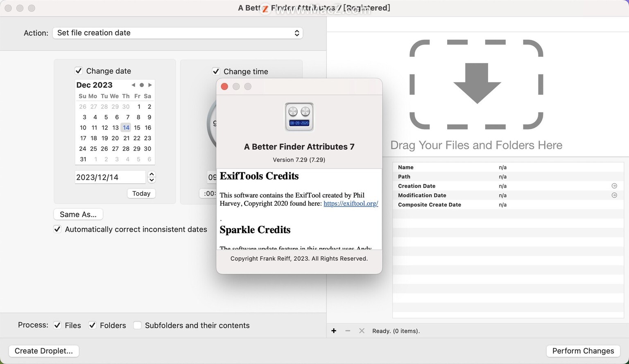
Task: Decrement the date with stepper down arrow
Action: (x=152, y=180)
